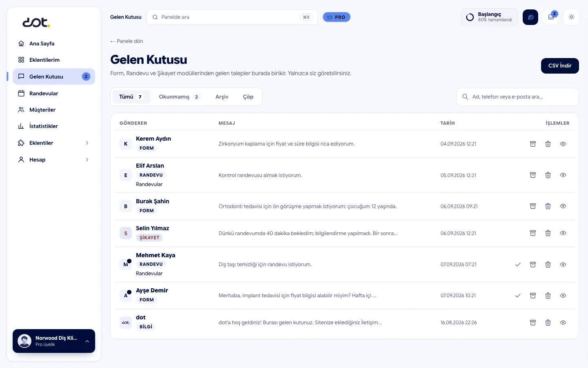Delete Elif Arslan's message
Image resolution: width=588 pixels, height=368 pixels.
click(548, 175)
